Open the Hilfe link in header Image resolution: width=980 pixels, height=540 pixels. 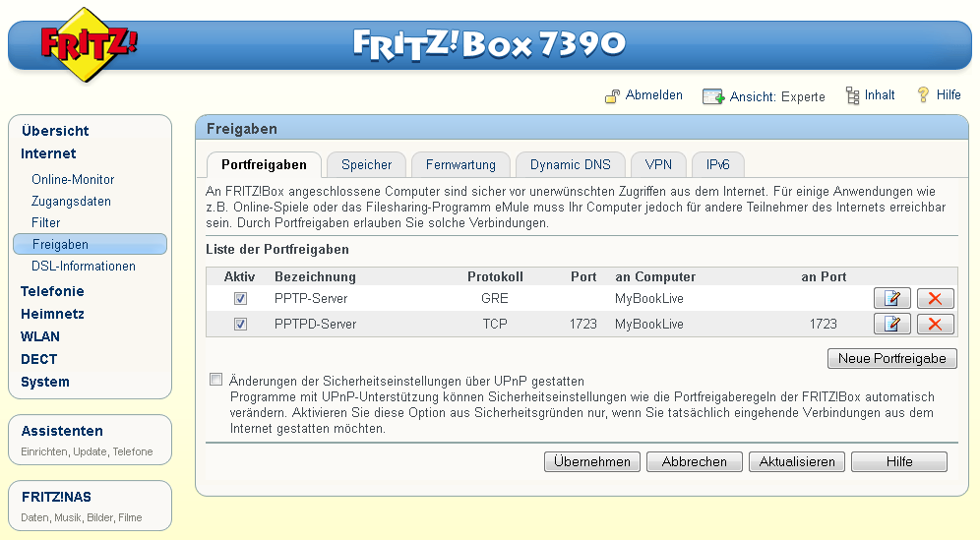949,95
